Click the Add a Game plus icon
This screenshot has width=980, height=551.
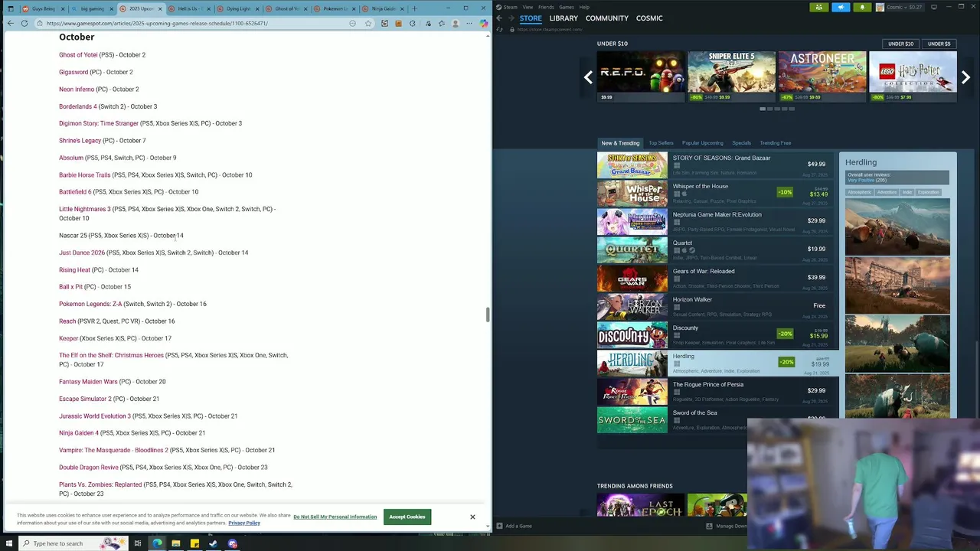(x=499, y=526)
